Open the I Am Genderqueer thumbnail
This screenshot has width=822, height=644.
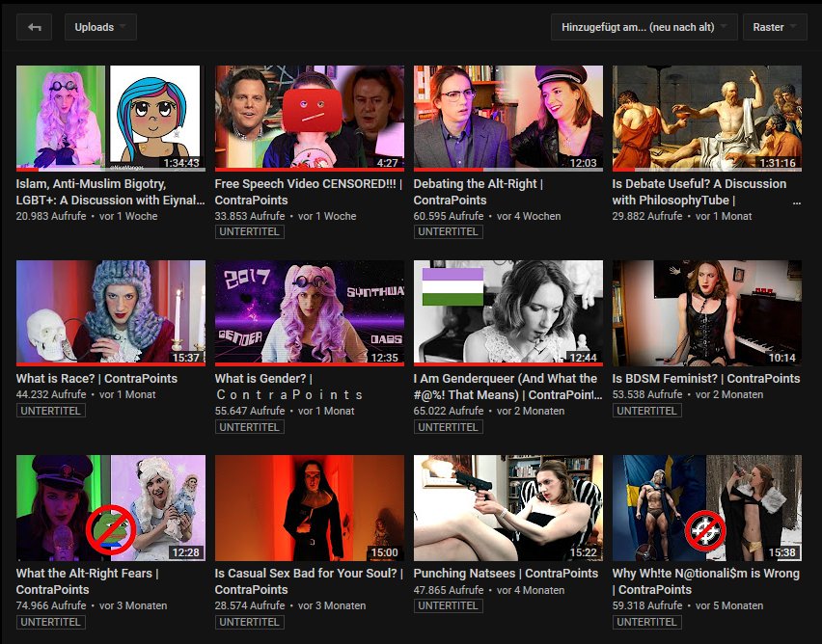508,312
